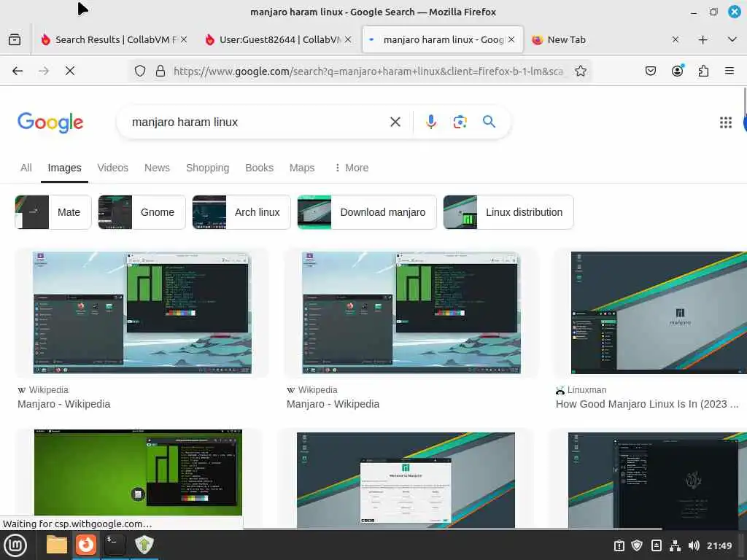Refine search with Gnome chip
This screenshot has width=747, height=560.
pyautogui.click(x=142, y=212)
